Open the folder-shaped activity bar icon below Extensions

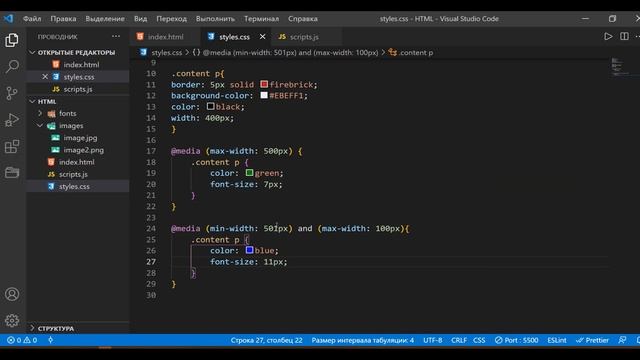coord(12,172)
